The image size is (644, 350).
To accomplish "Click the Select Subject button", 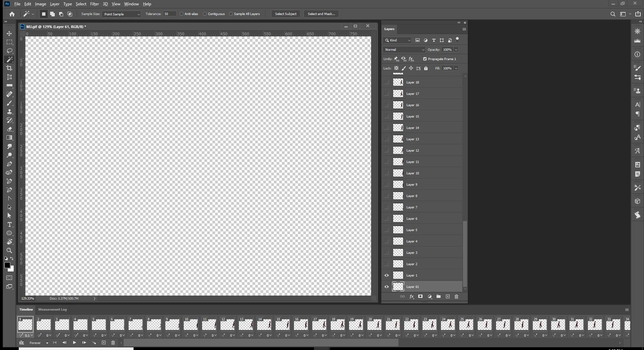I will tap(286, 14).
